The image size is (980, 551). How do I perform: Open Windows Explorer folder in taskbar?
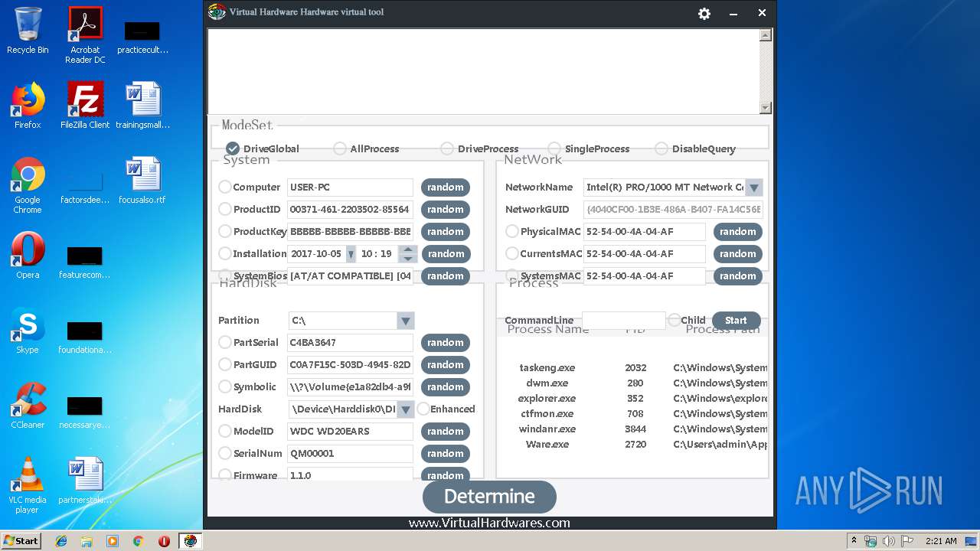tap(87, 541)
